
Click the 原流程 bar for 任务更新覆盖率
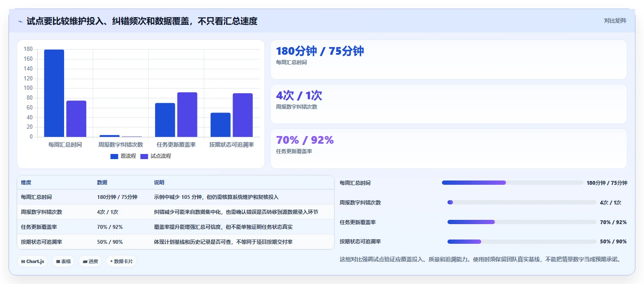[x=165, y=120]
